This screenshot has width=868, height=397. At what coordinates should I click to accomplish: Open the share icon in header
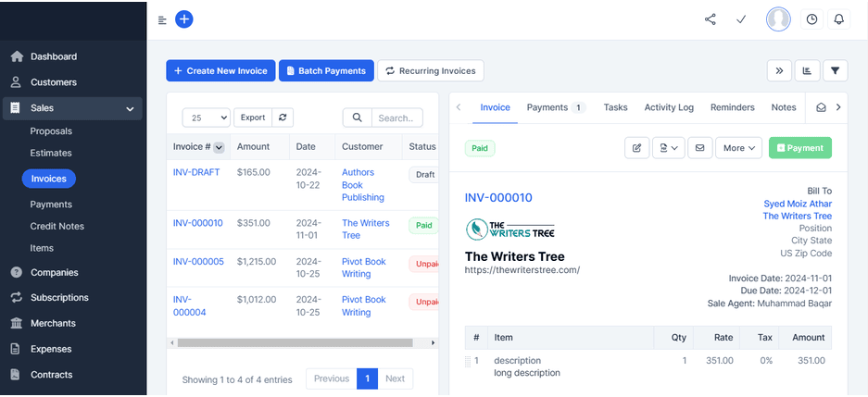[711, 19]
